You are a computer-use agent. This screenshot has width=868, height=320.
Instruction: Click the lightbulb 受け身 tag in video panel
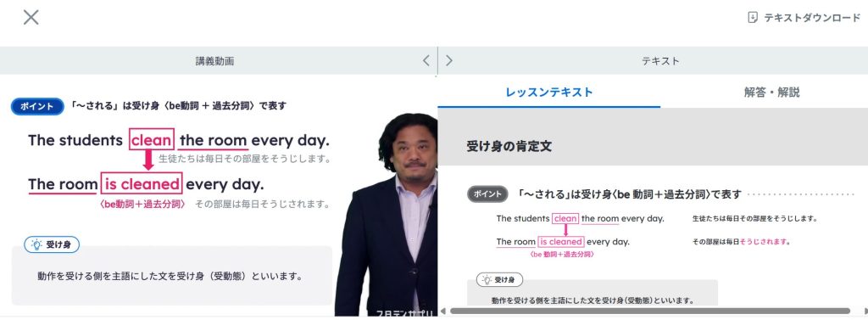pos(52,244)
